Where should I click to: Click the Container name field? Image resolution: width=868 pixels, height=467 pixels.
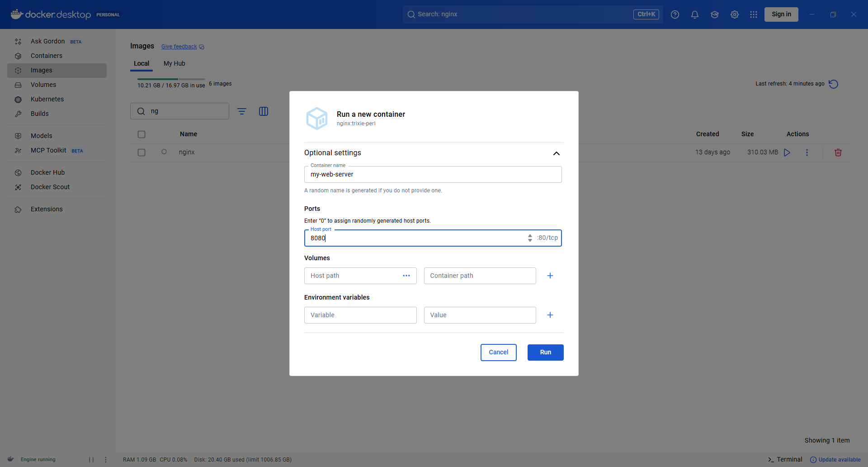(433, 174)
